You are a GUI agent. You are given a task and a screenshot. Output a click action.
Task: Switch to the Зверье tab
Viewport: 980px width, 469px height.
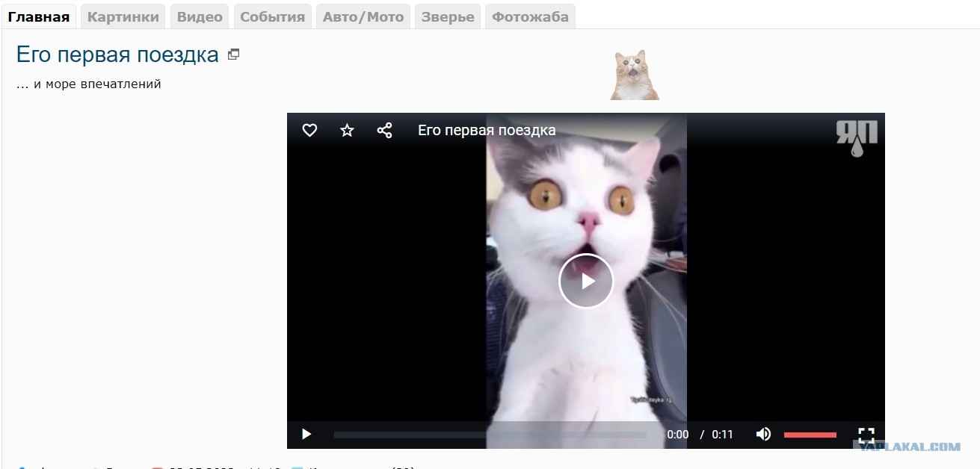pos(448,16)
